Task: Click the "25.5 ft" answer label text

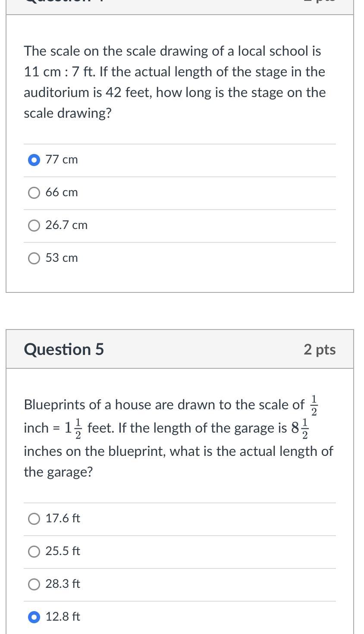Action: pos(63,551)
